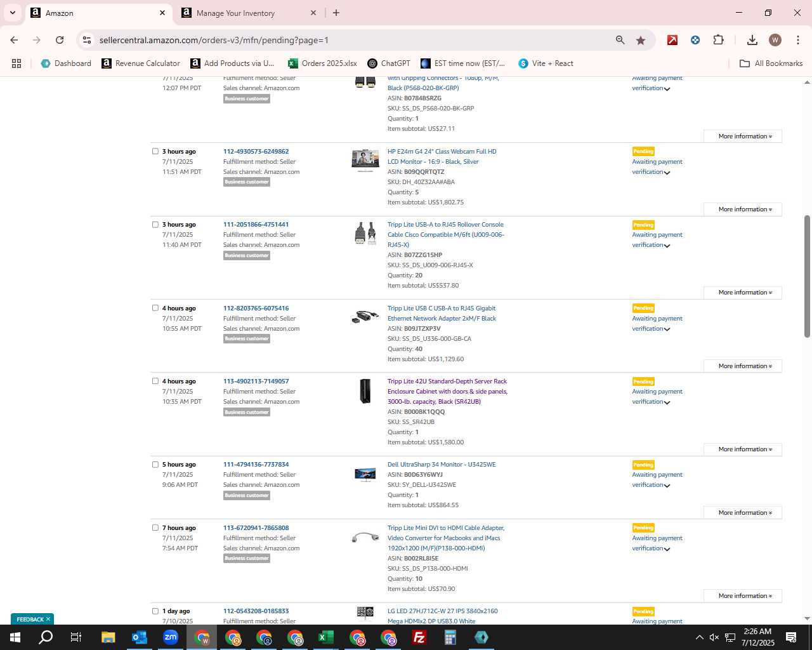Open the Dashboard bookmark
Screen dimensions: 812x650
(66, 63)
